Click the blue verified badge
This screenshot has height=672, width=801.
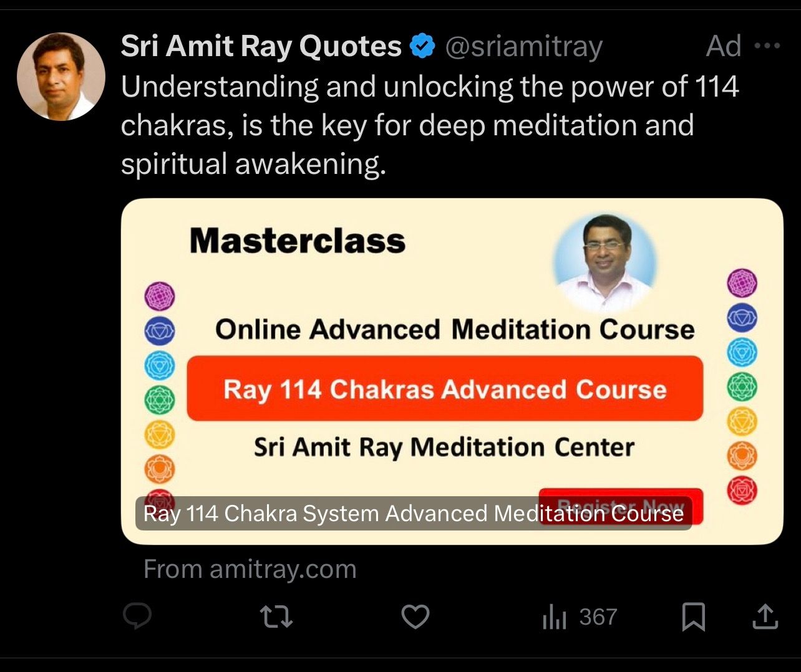click(422, 46)
